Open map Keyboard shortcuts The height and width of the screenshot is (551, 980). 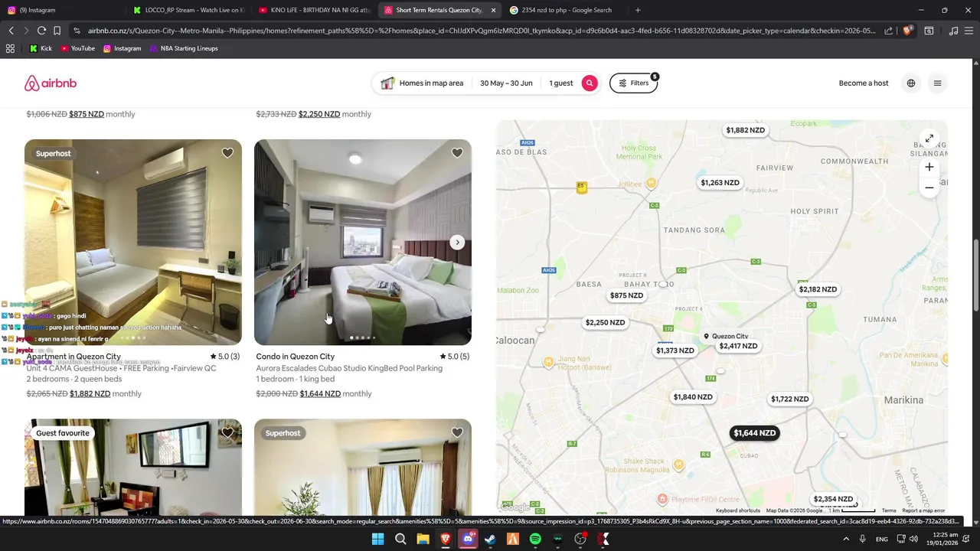[738, 510]
